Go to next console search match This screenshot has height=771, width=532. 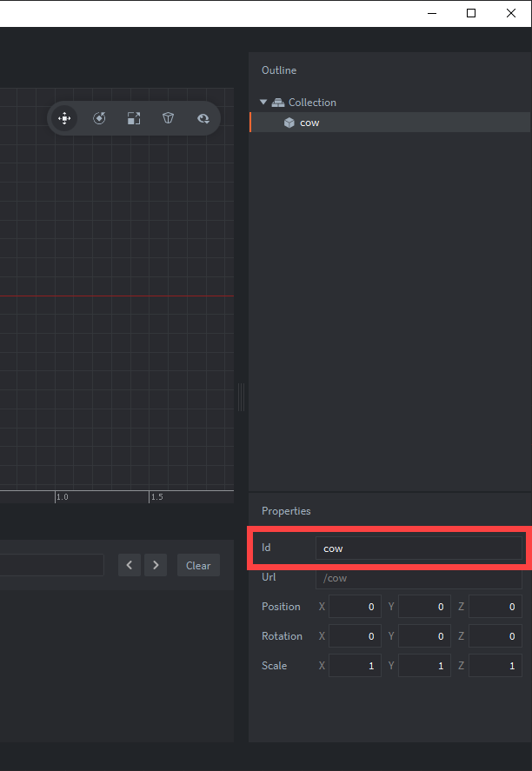(x=156, y=566)
